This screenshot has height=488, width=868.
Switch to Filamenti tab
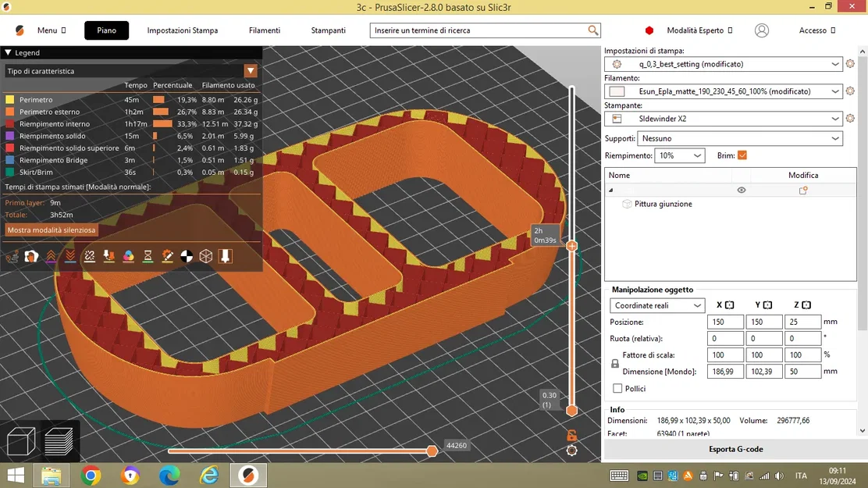pos(264,30)
